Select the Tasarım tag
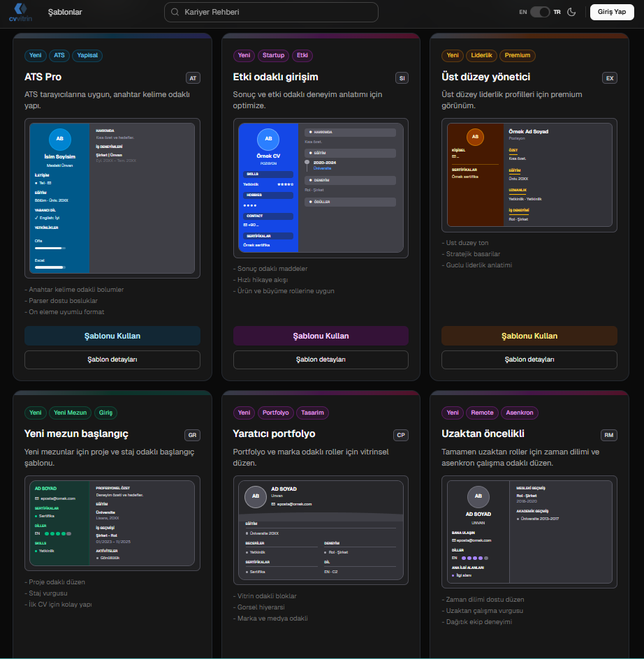644x659 pixels. tap(312, 413)
